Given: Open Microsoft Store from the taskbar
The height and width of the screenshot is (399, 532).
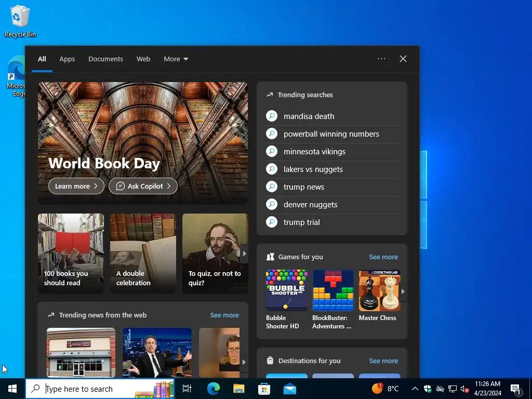Looking at the screenshot, I should coord(264,389).
